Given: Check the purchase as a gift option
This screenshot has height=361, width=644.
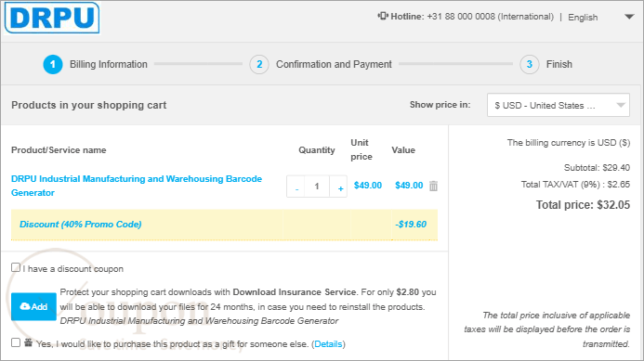Looking at the screenshot, I should 16,342.
